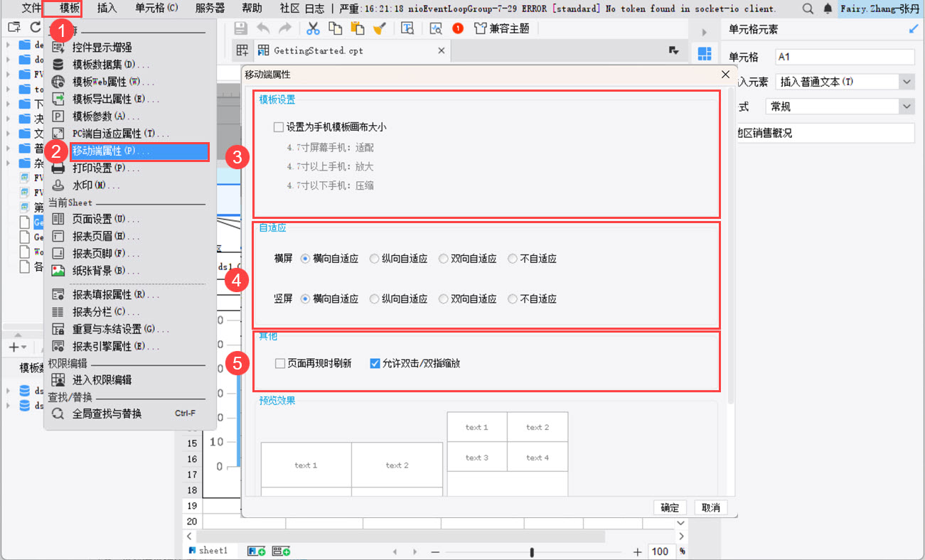
Task: Expand the first folder in file tree
Action: point(9,44)
